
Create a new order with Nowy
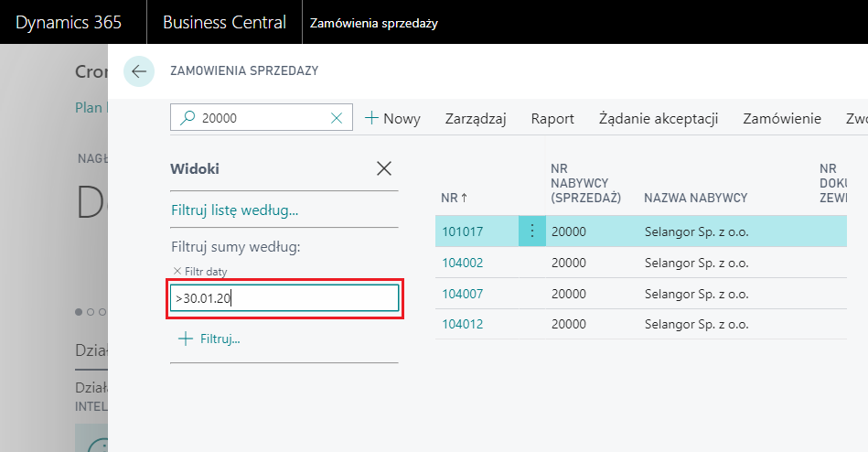pyautogui.click(x=392, y=119)
